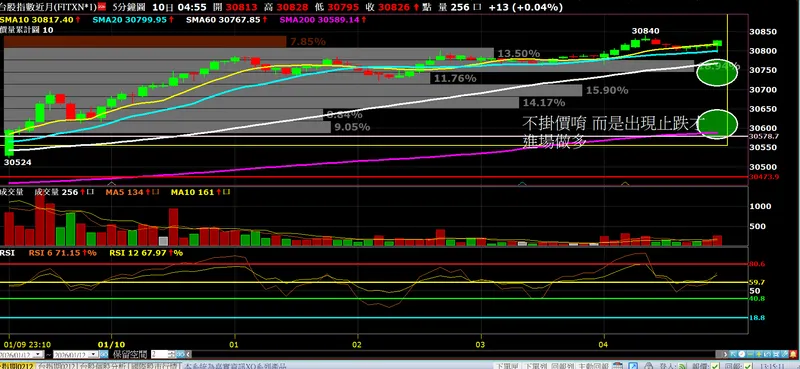The width and height of the screenshot is (800, 369).
Task: Click the 台股指數近月(FITXN*1) symbol title
Action: point(48,7)
